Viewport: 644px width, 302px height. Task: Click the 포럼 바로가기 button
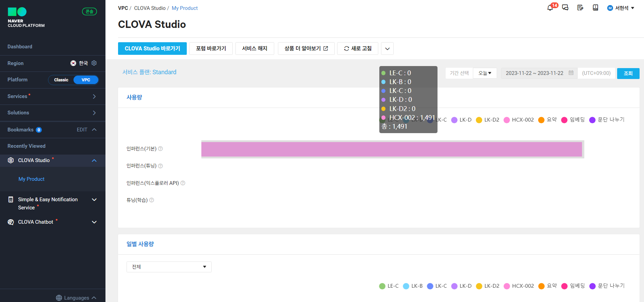tap(211, 49)
